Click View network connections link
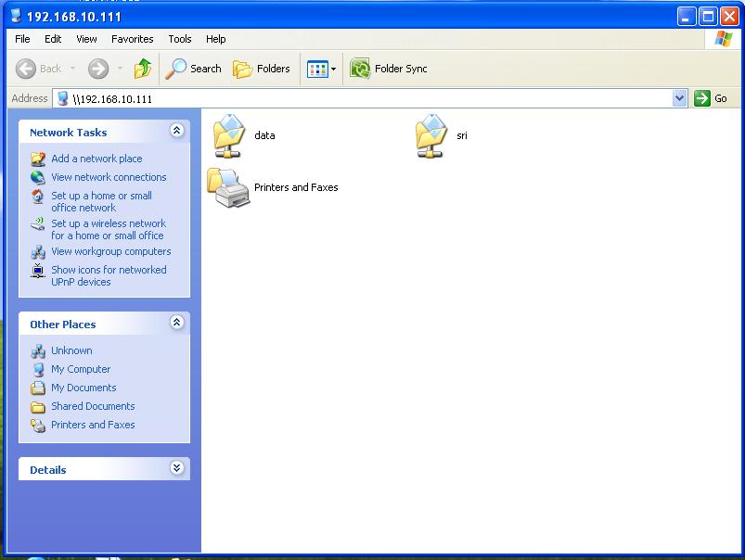 pos(109,177)
